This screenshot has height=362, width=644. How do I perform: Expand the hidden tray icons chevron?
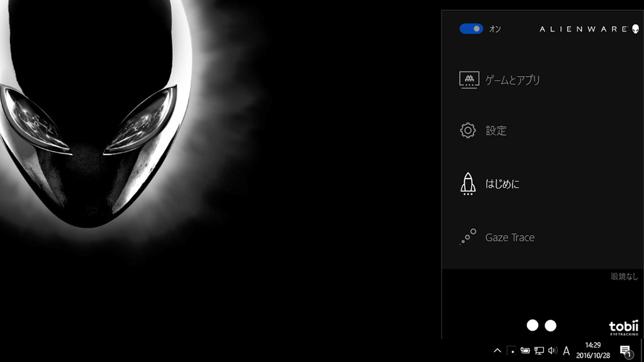(x=497, y=351)
